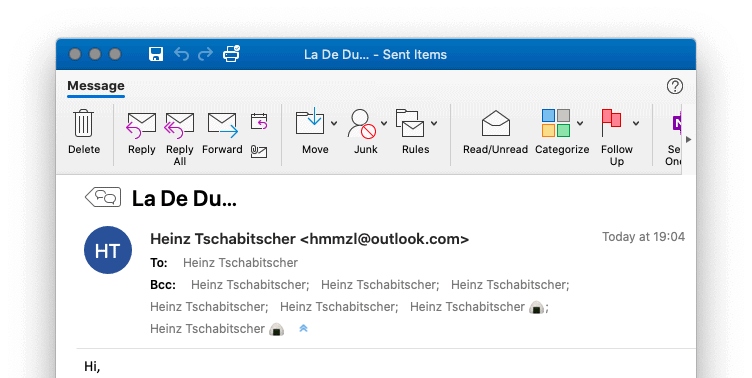Click the Categorize colored squares icon
752x378 pixels.
555,123
